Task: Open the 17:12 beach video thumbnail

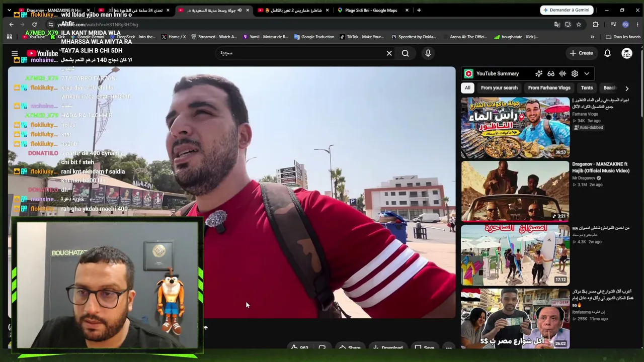Action: tap(515, 255)
